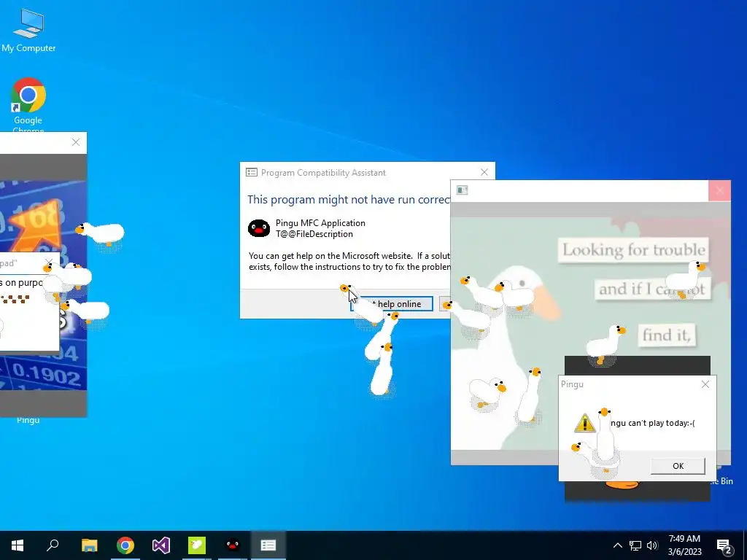This screenshot has height=560, width=747.
Task: Switch to green goose app on taskbar
Action: (x=197, y=545)
